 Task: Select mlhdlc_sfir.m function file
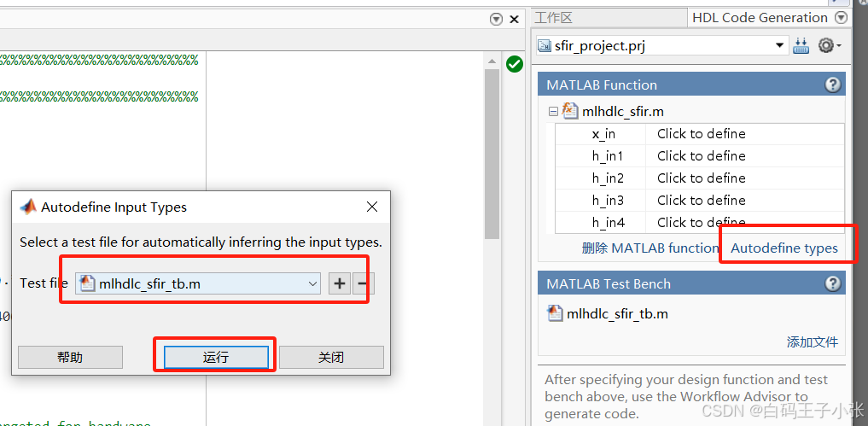[622, 111]
